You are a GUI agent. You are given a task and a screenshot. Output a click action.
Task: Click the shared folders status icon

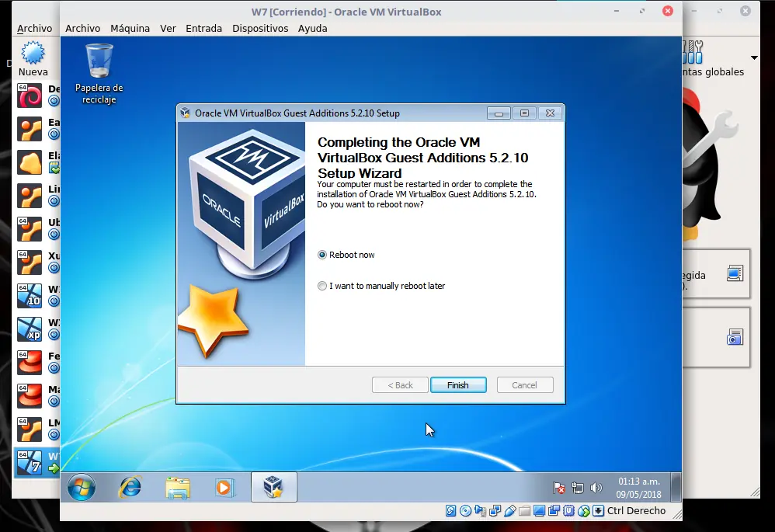click(524, 511)
